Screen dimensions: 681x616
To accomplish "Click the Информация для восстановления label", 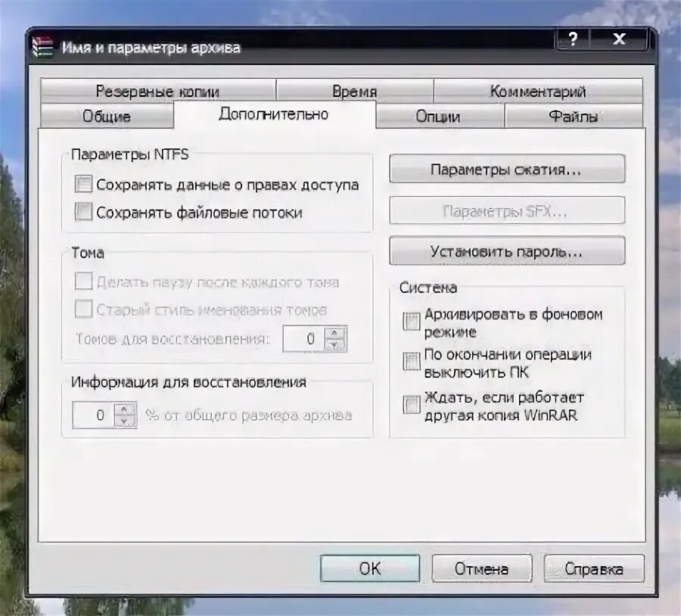I will point(189,382).
